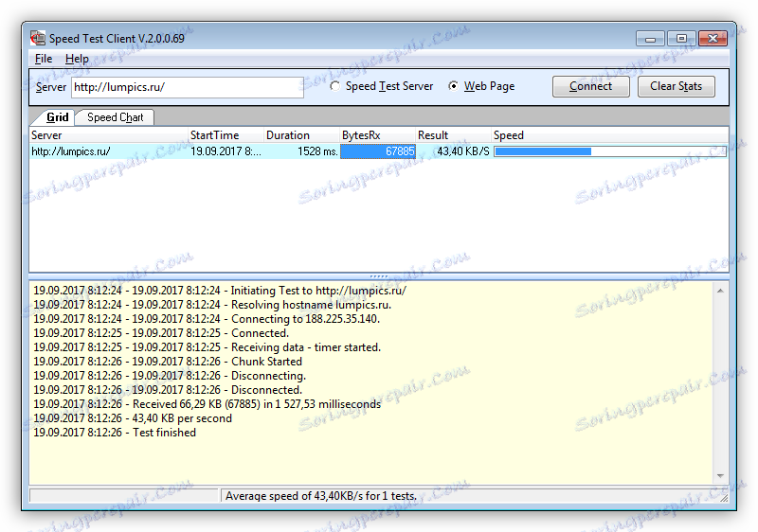Maximize the Speed Test Client window
The height and width of the screenshot is (532, 758).
point(681,39)
